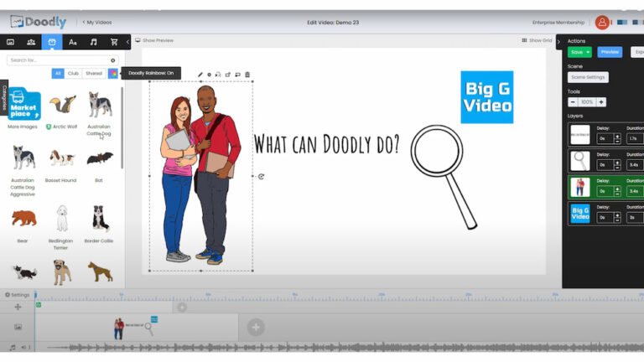Select the Shared filter tab
Screen dimensions: 644x362
point(93,74)
